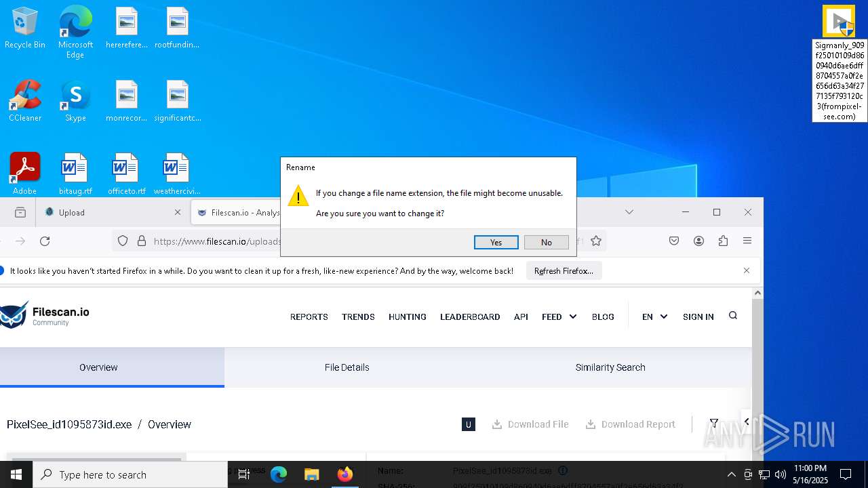
Task: Select the Overview tab
Action: point(98,367)
